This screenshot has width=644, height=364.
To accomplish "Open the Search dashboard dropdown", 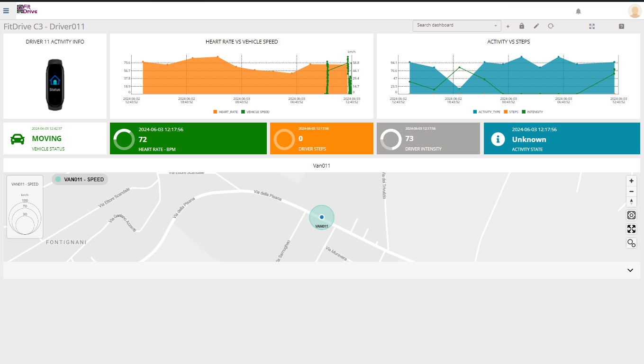I will tap(457, 26).
